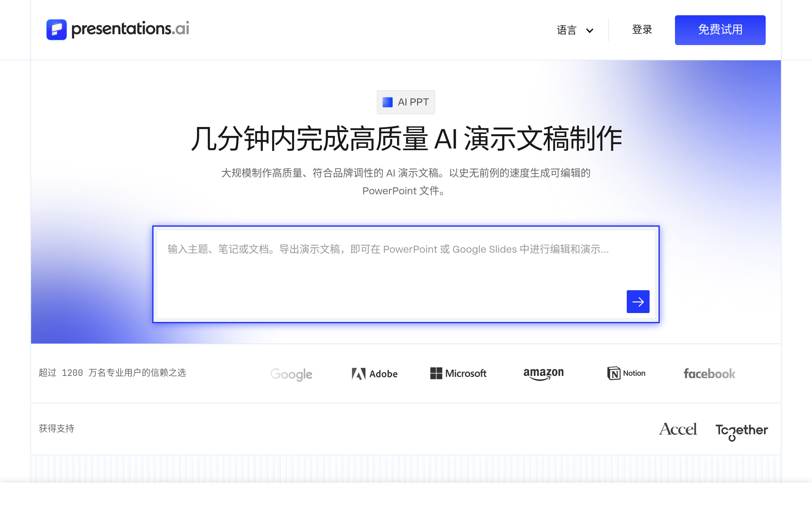The width and height of the screenshot is (812, 508).
Task: Click the chevron beside 语言
Action: click(590, 30)
